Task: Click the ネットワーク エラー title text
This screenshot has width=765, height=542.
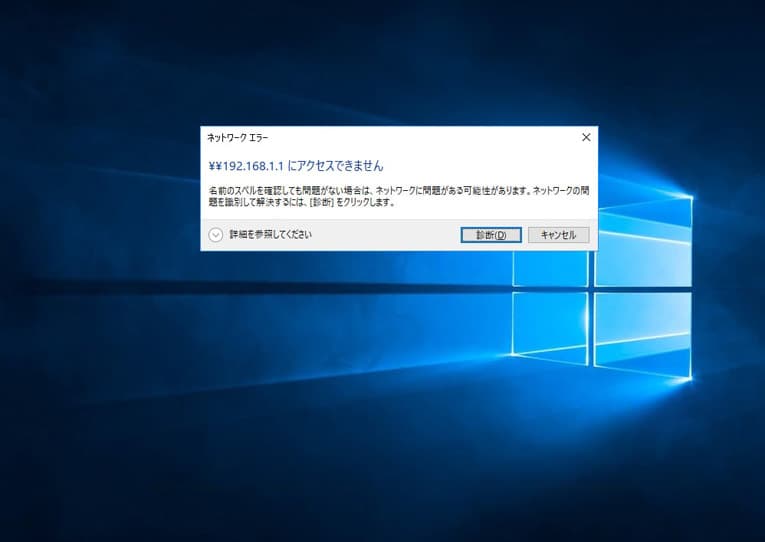Action: coord(238,138)
